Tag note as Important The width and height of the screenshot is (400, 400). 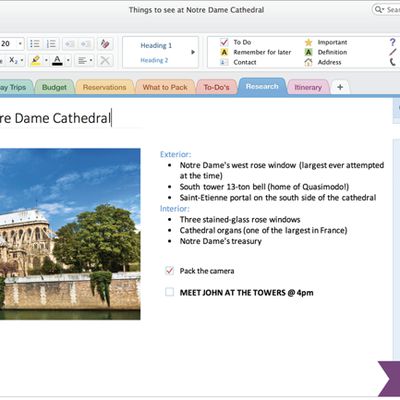[x=332, y=42]
